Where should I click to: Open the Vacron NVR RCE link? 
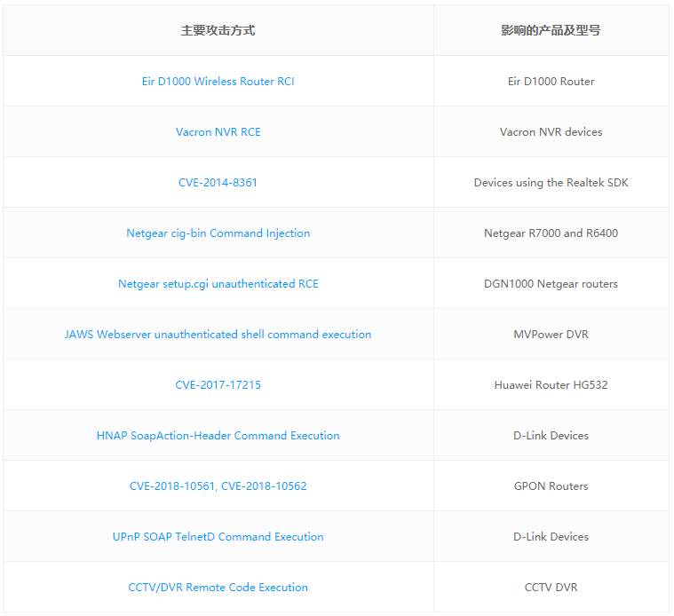pyautogui.click(x=218, y=132)
